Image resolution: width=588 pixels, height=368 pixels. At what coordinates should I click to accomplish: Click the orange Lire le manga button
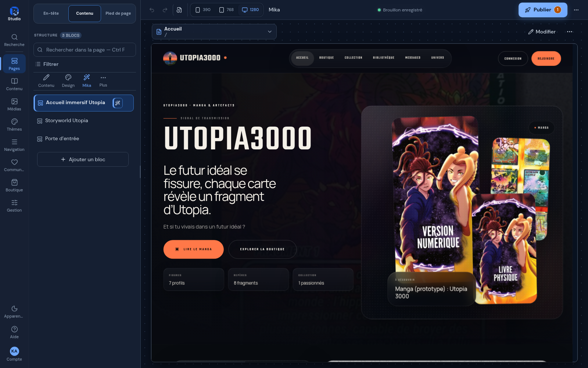(x=194, y=249)
